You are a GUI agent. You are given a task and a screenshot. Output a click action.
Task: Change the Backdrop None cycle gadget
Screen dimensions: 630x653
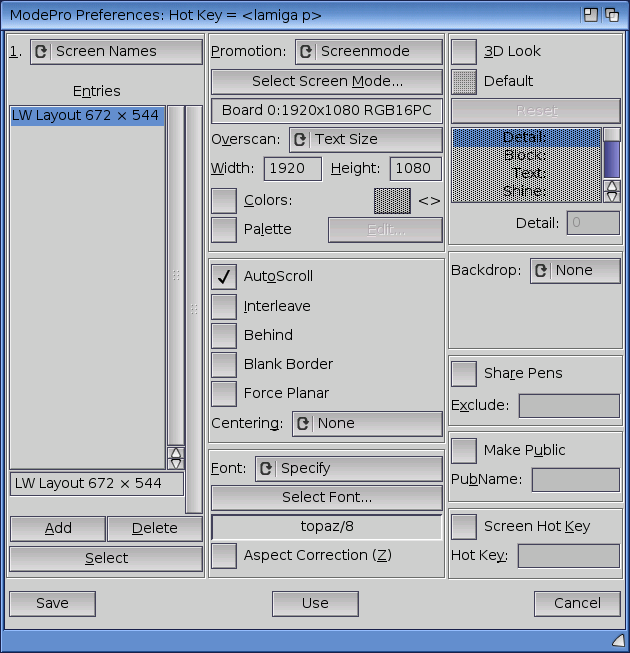(575, 271)
